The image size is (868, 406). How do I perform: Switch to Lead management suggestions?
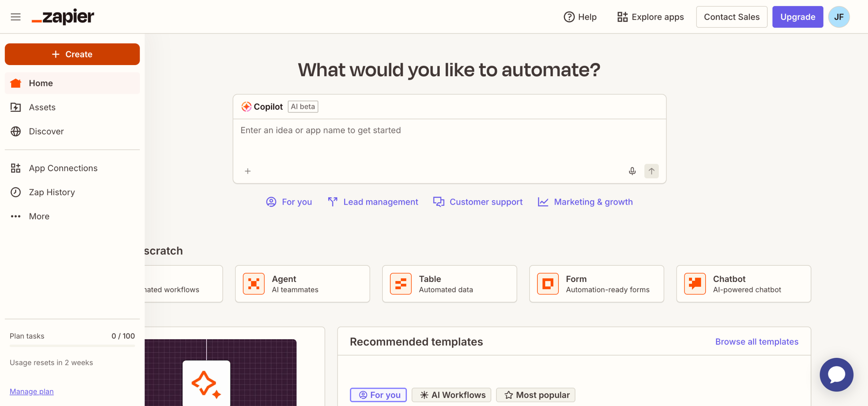tap(373, 202)
